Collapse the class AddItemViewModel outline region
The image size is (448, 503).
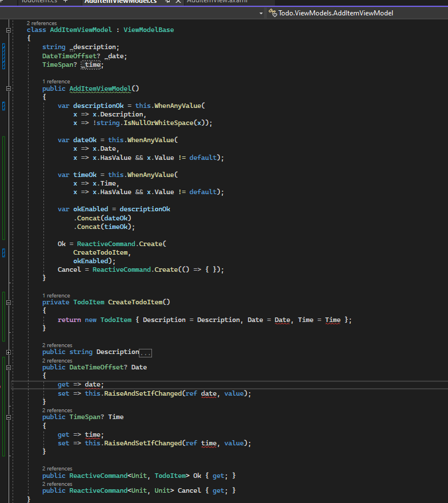click(9, 30)
